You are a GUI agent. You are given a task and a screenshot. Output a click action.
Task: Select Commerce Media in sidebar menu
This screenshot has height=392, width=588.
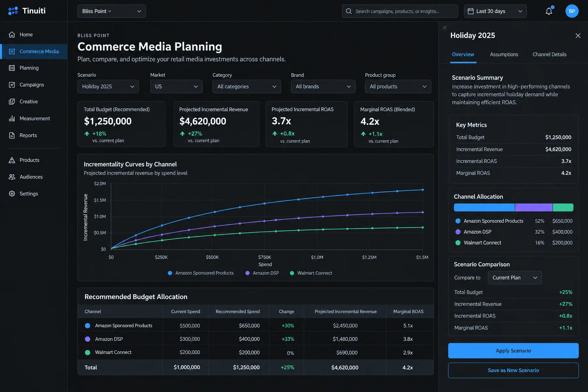(34, 52)
